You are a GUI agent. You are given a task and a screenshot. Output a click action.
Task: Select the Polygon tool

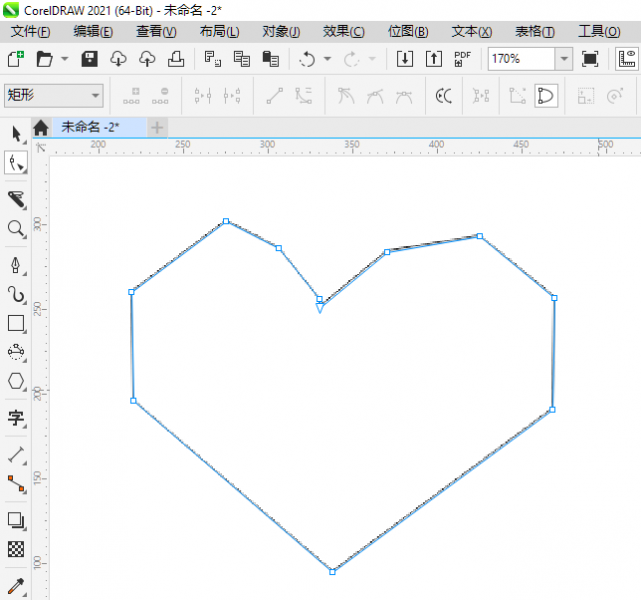pos(16,381)
